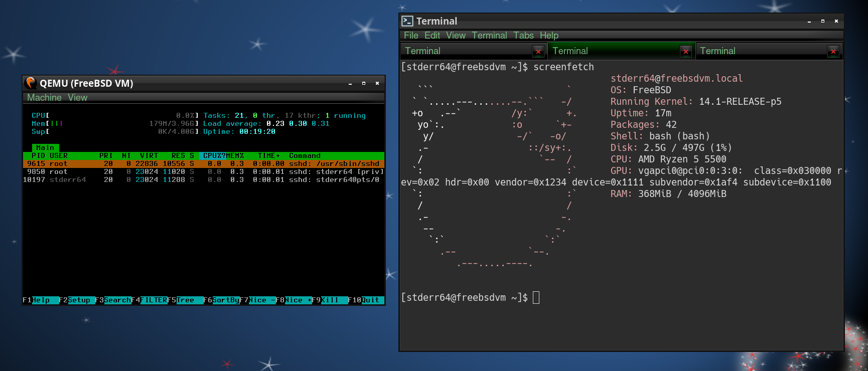Close the leftmost Terminal tab
868x371 pixels.
(538, 51)
